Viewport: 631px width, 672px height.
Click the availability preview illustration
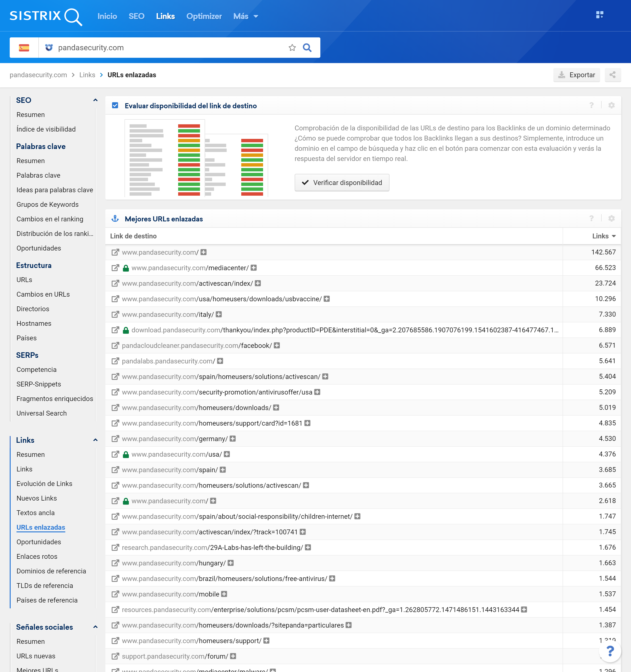(196, 158)
